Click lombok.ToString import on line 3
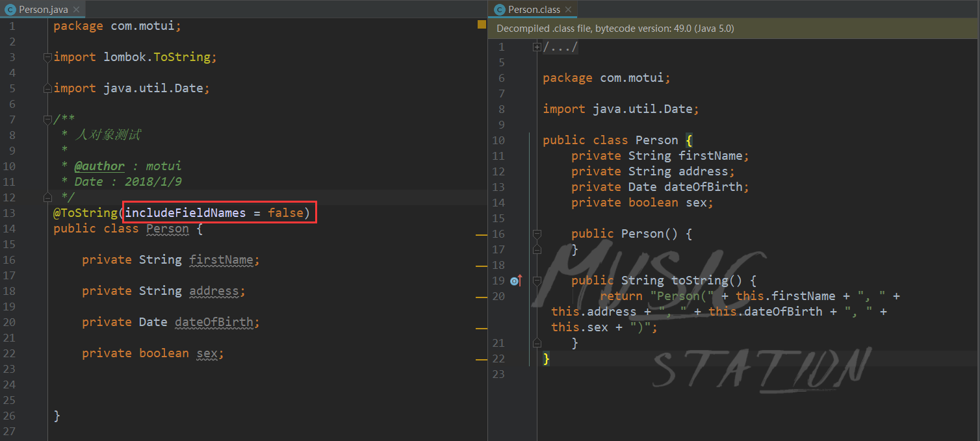This screenshot has height=441, width=980. point(157,57)
